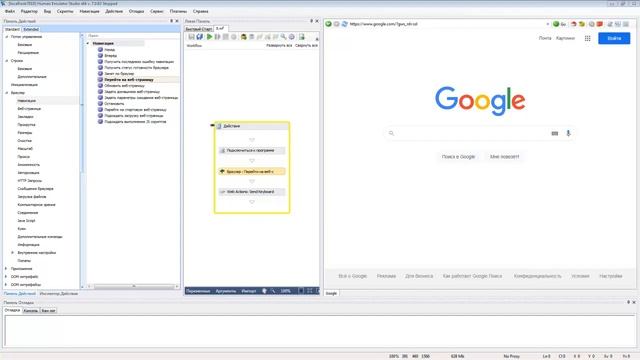Collapse the 'Поток управления' tree node
The height and width of the screenshot is (360, 640).
tap(7, 37)
